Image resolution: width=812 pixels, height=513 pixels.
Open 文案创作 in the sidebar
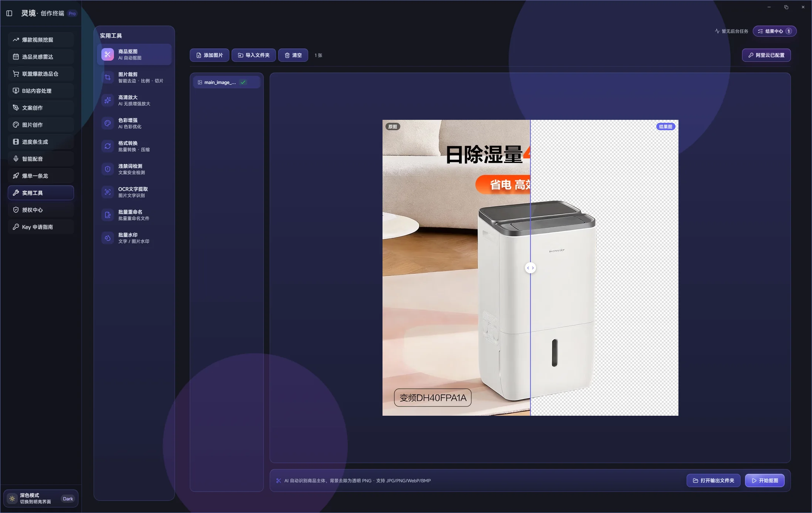pyautogui.click(x=41, y=108)
